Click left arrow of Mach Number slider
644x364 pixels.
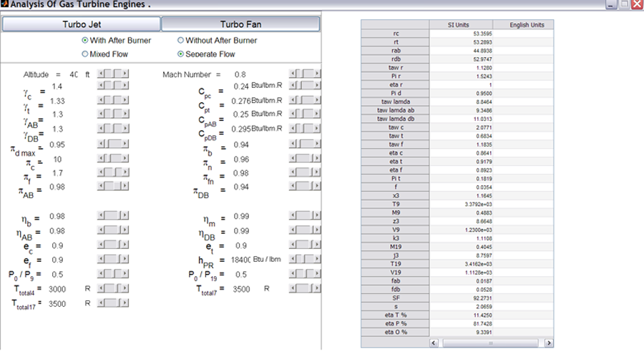[293, 74]
